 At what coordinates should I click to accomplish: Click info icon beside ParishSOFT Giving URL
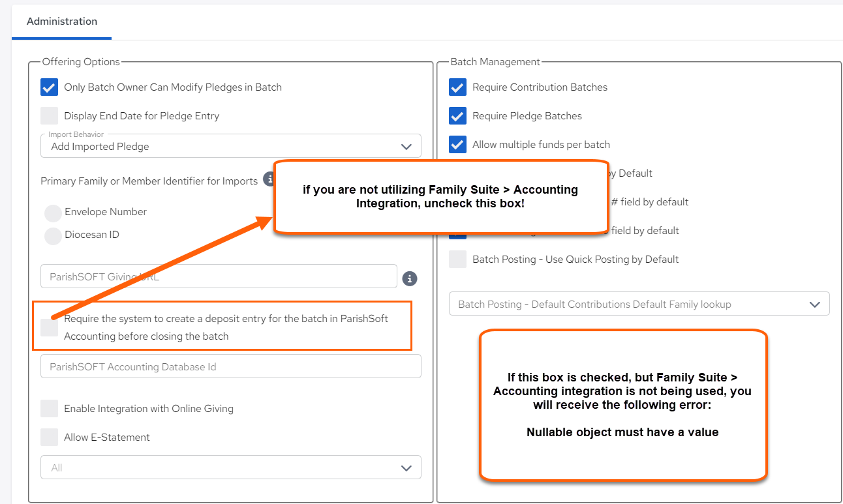tap(410, 278)
